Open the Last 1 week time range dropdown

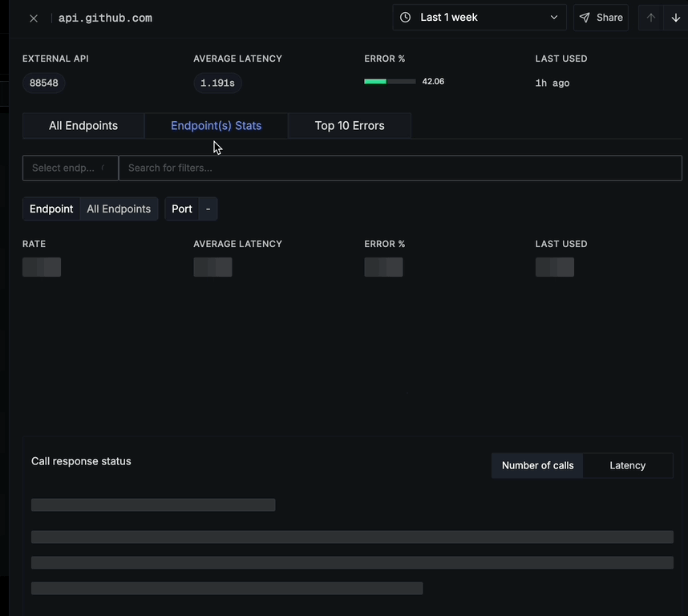coord(480,18)
